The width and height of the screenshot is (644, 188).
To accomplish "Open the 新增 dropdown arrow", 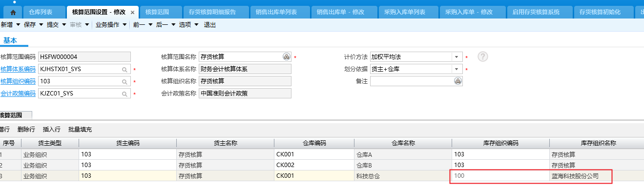I will (x=19, y=25).
